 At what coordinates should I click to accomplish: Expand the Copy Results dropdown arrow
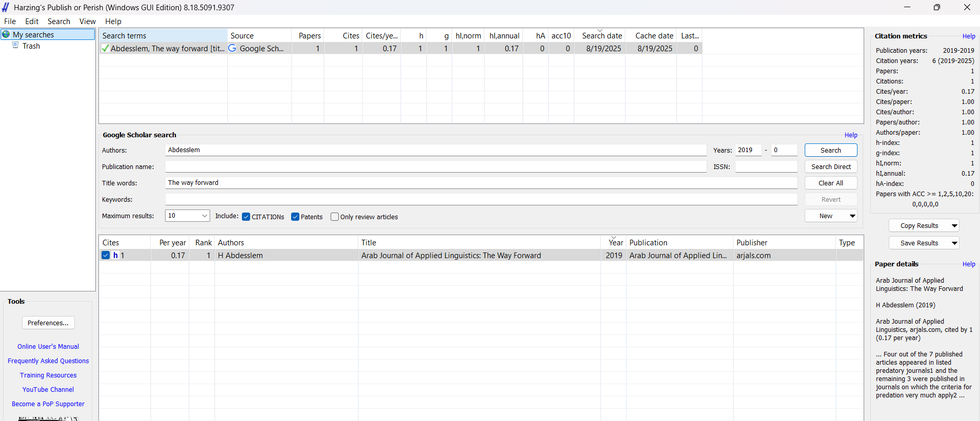[x=954, y=226]
